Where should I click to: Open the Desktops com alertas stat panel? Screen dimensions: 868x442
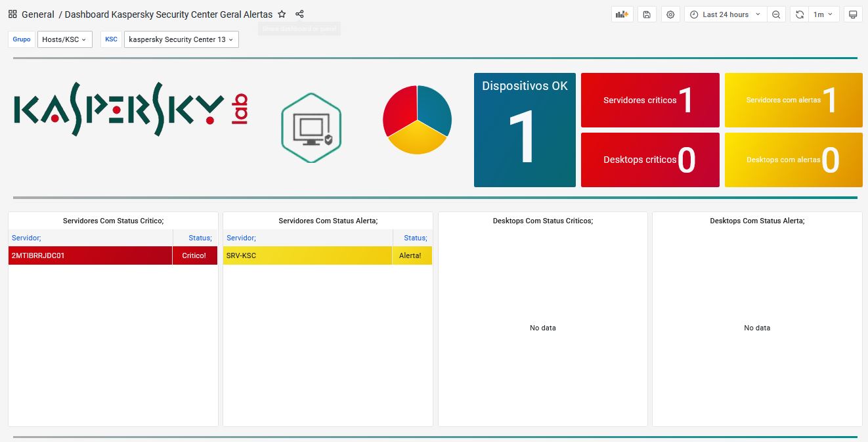point(793,160)
